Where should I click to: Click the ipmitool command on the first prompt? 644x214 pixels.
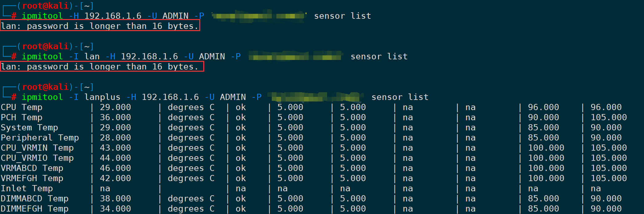[42, 16]
